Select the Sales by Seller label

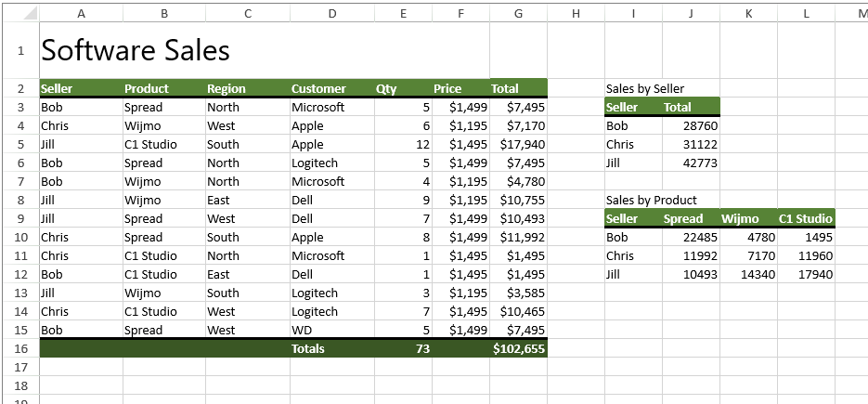click(x=645, y=88)
